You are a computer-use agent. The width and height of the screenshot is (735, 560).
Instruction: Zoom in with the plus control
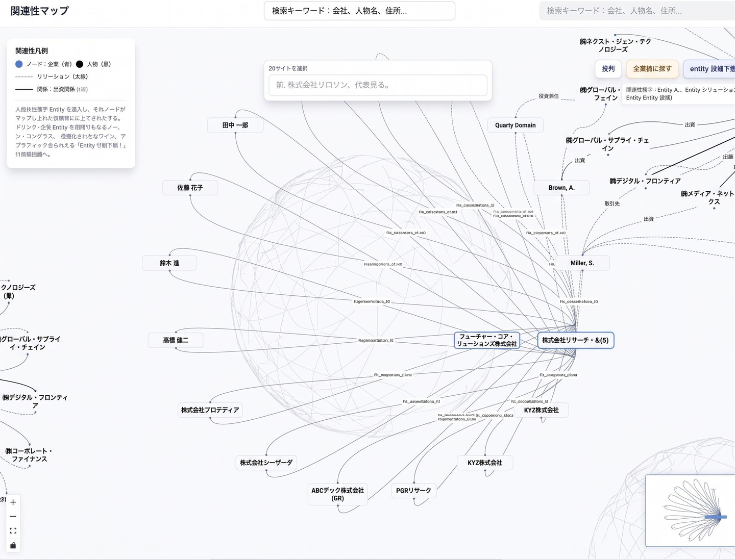[13, 502]
